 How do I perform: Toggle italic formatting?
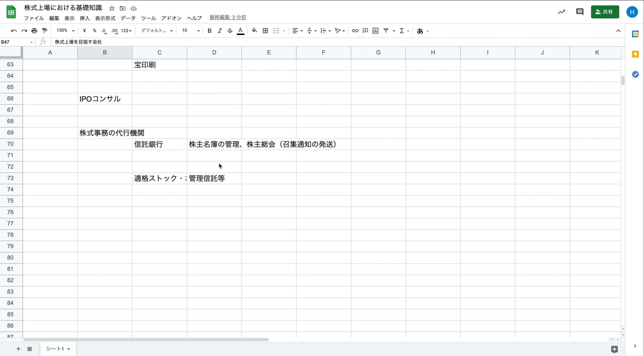(x=220, y=31)
